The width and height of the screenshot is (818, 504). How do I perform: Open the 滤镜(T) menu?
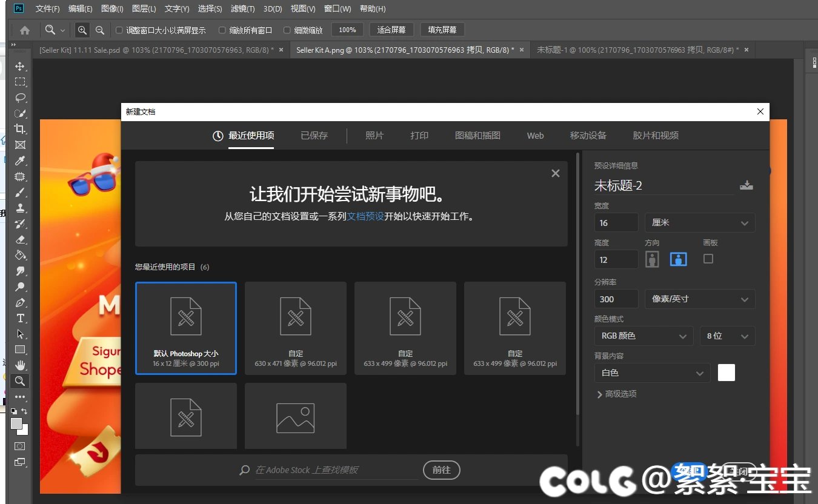(x=243, y=9)
